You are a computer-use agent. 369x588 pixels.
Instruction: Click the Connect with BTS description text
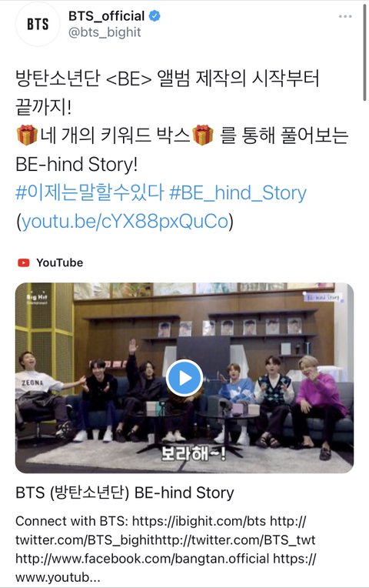tap(165, 549)
